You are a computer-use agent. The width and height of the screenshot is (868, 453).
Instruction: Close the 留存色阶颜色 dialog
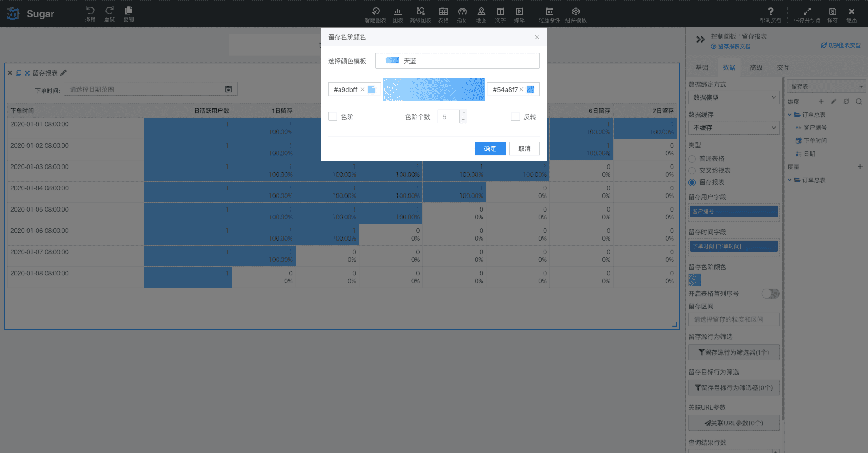tap(537, 37)
